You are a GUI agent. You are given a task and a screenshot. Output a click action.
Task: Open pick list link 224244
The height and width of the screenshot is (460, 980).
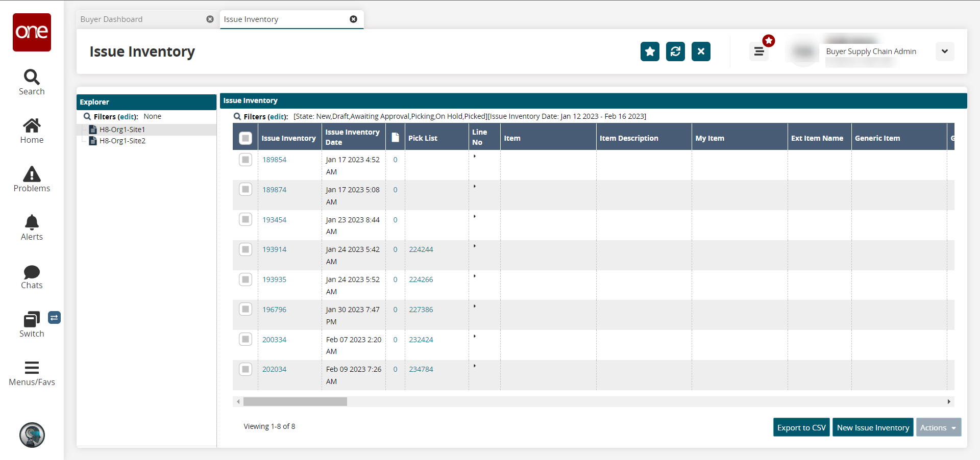(x=421, y=249)
